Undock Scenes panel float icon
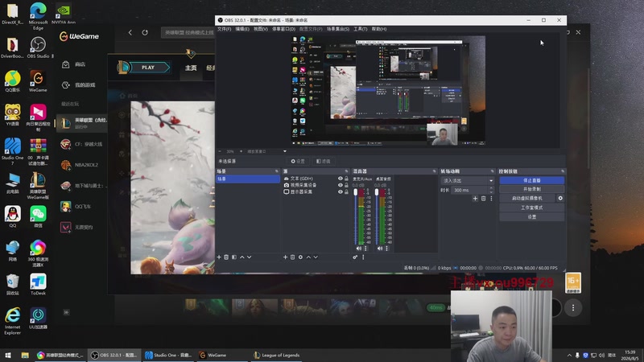The height and width of the screenshot is (362, 644). point(276,171)
